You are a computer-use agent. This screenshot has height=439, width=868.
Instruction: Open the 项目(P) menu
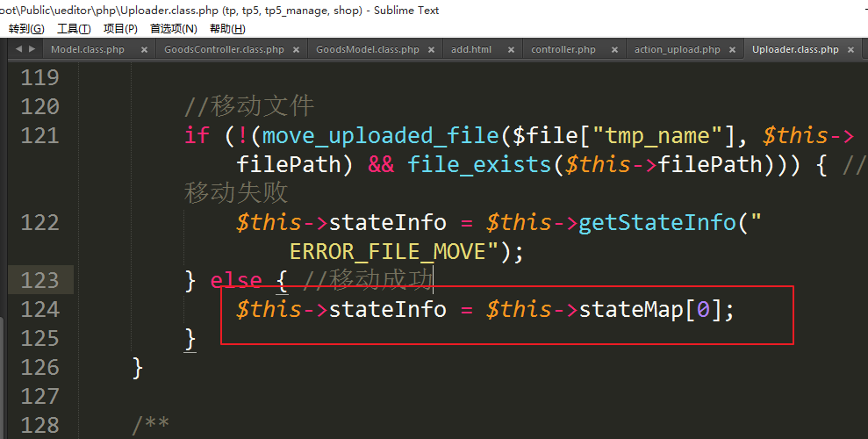click(x=120, y=29)
